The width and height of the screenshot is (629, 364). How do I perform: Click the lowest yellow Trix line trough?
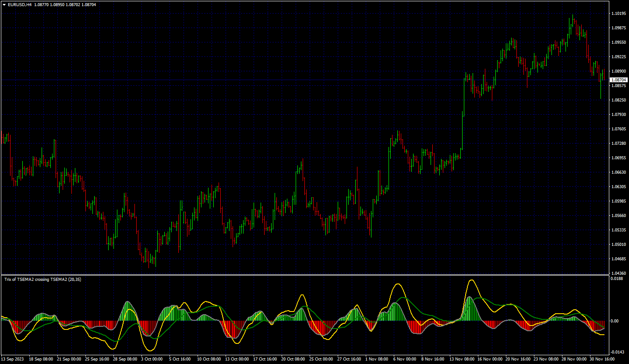[150, 350]
